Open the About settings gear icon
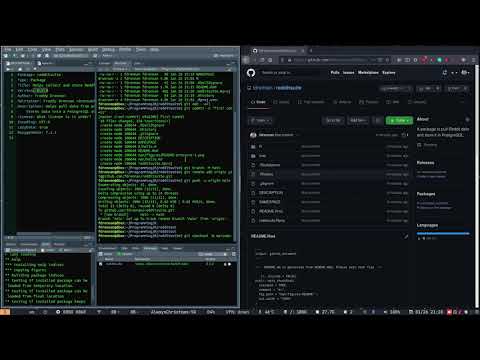 (x=467, y=119)
